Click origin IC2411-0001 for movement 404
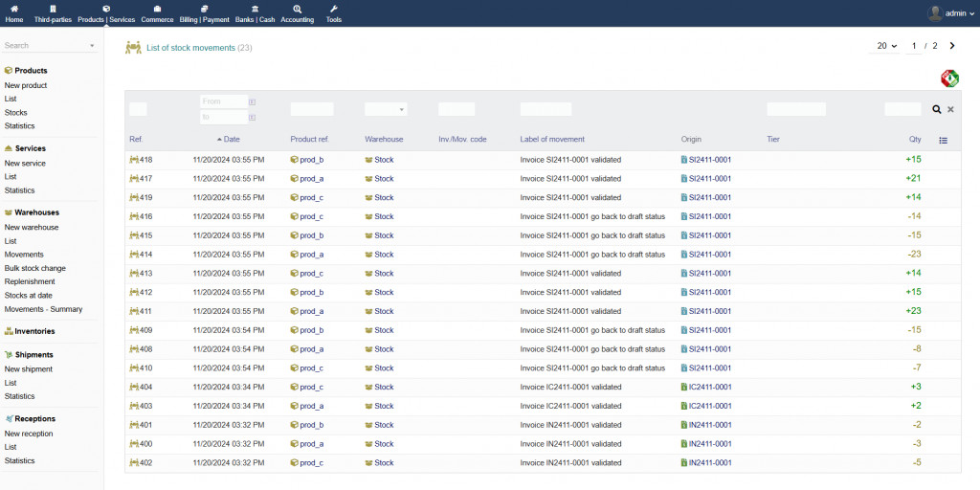 (709, 388)
